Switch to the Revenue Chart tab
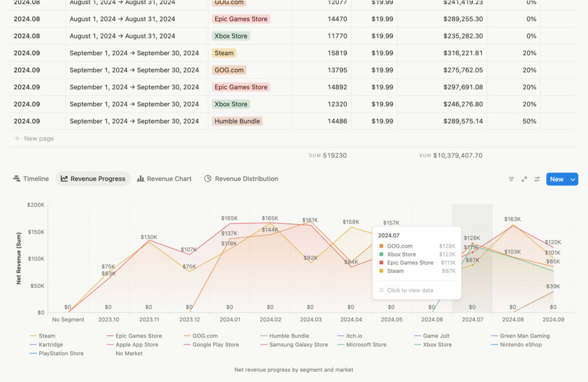588x382 pixels. coord(164,179)
